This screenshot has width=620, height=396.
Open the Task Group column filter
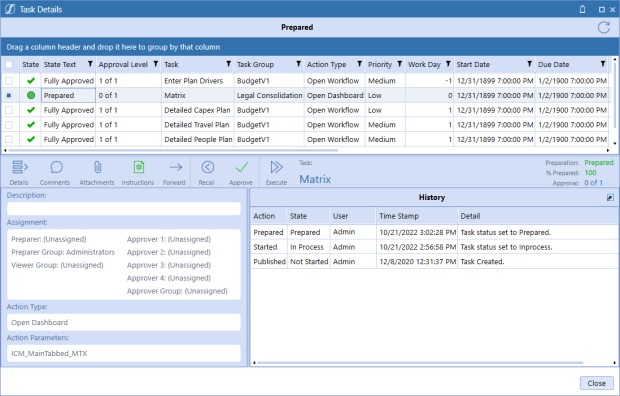(299, 64)
